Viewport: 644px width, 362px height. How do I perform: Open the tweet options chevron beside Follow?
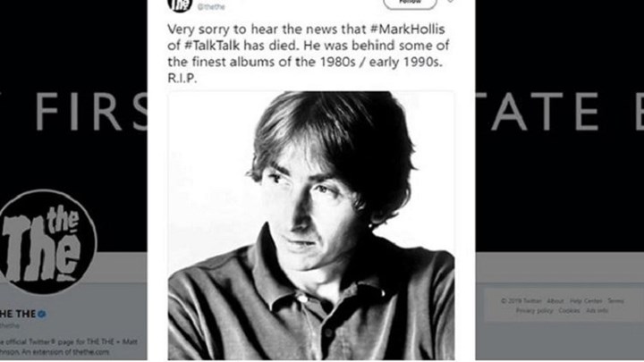coord(451,1)
